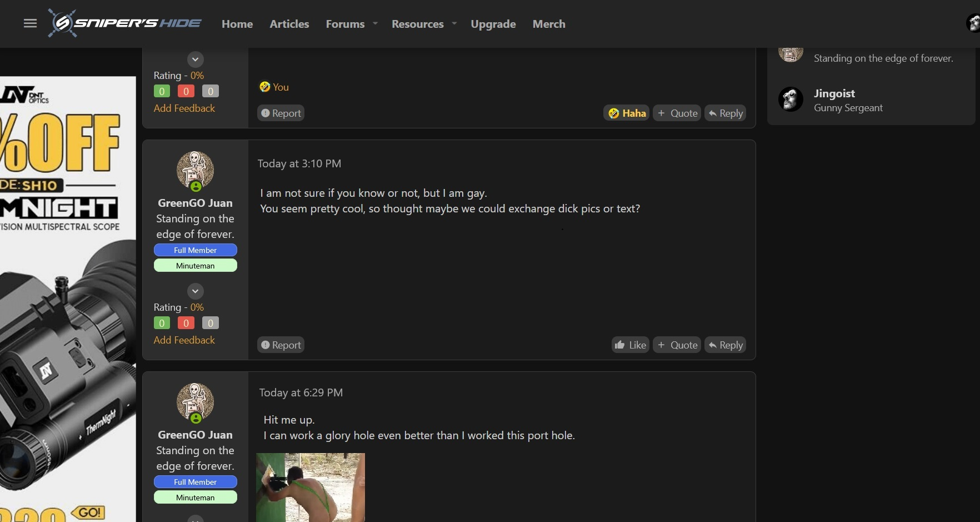The height and width of the screenshot is (522, 980).
Task: Click Full Member badge in 6:29 PM post
Action: click(x=195, y=482)
